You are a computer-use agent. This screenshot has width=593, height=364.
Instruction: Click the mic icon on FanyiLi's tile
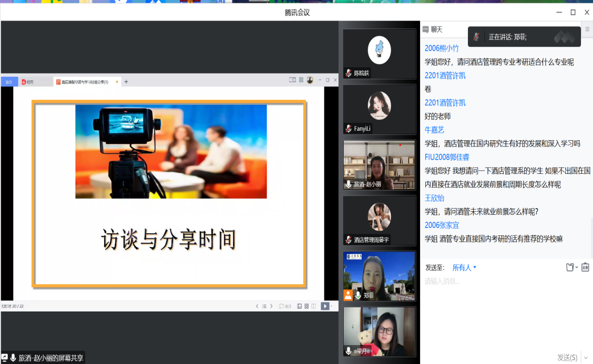(x=349, y=129)
